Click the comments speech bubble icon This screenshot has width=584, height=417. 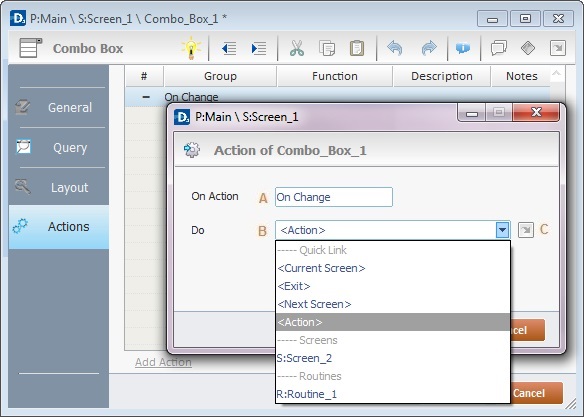[499, 48]
